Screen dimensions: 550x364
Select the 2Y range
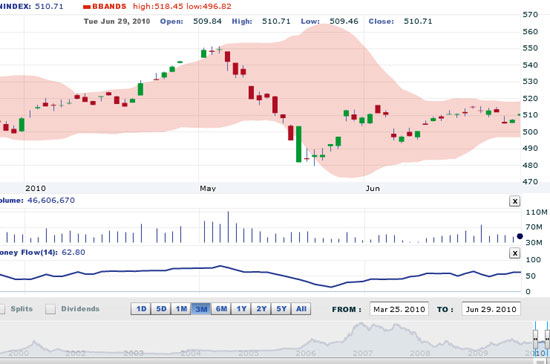tap(261, 309)
